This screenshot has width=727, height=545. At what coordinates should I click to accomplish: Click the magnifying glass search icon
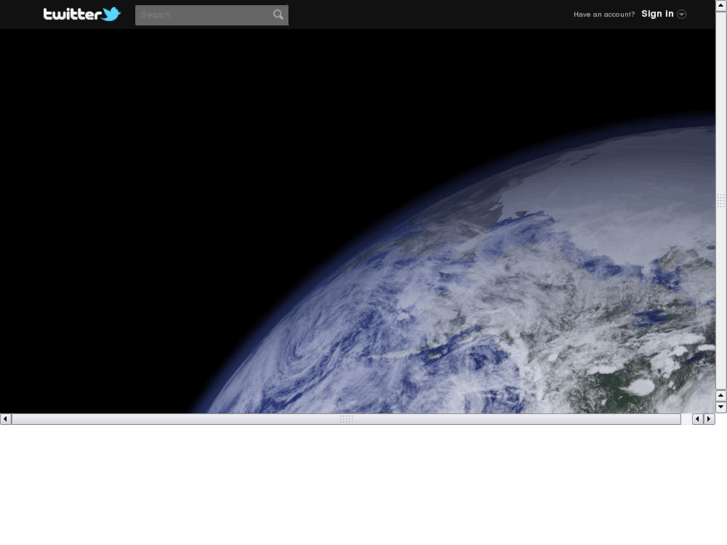pos(278,15)
